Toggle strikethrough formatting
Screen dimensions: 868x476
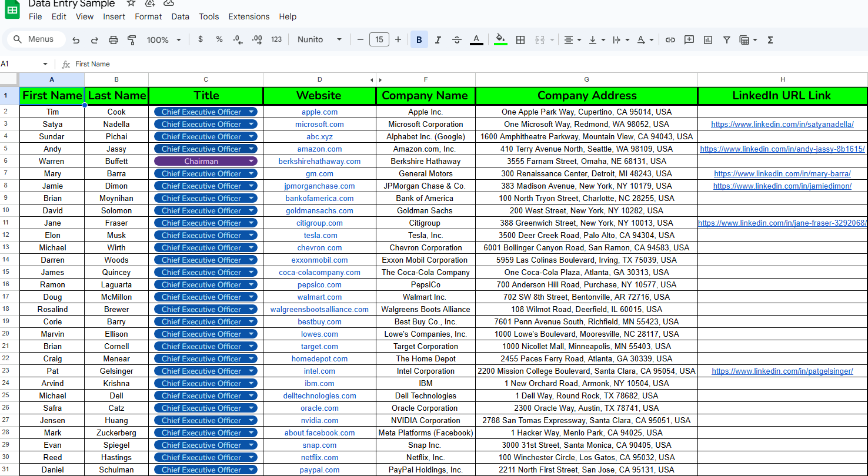457,40
